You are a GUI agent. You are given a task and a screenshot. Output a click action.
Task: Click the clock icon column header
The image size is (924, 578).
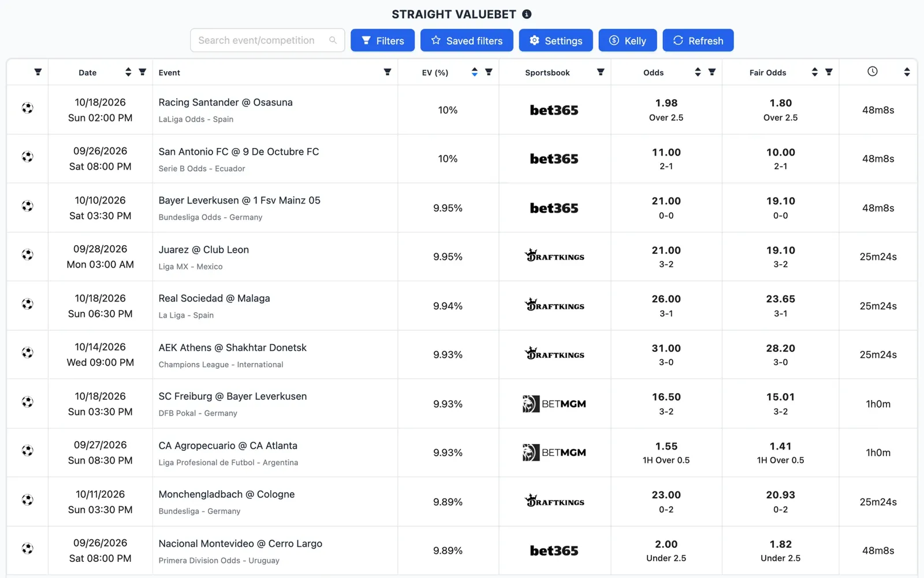click(873, 71)
